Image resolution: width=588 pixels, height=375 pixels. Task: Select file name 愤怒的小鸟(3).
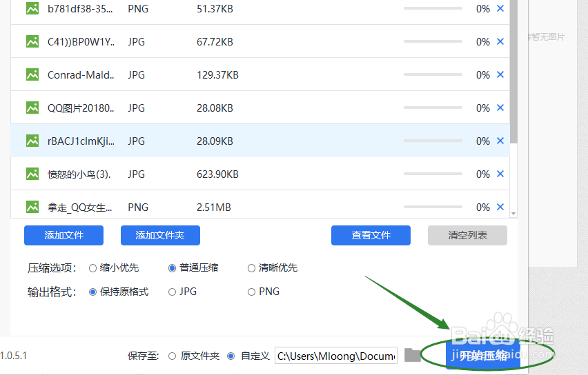tap(79, 174)
